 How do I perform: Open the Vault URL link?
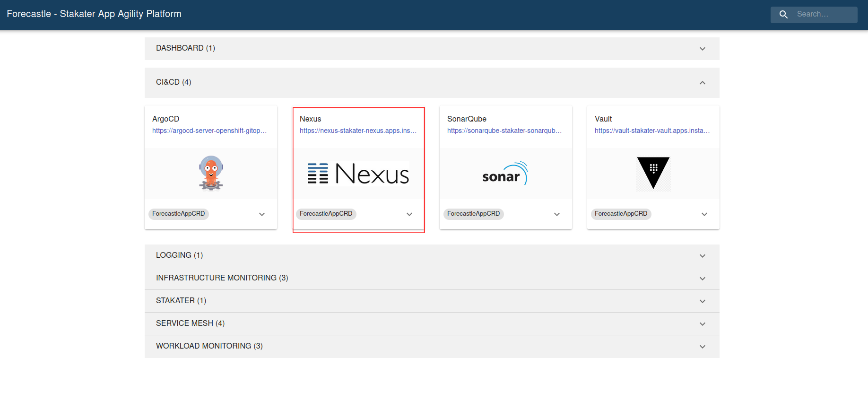[652, 131]
